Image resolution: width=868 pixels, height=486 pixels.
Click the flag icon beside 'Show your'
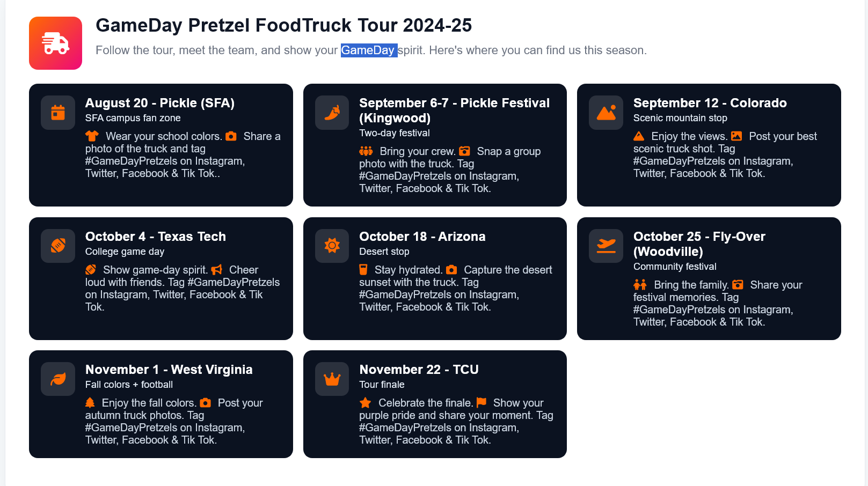(x=481, y=402)
